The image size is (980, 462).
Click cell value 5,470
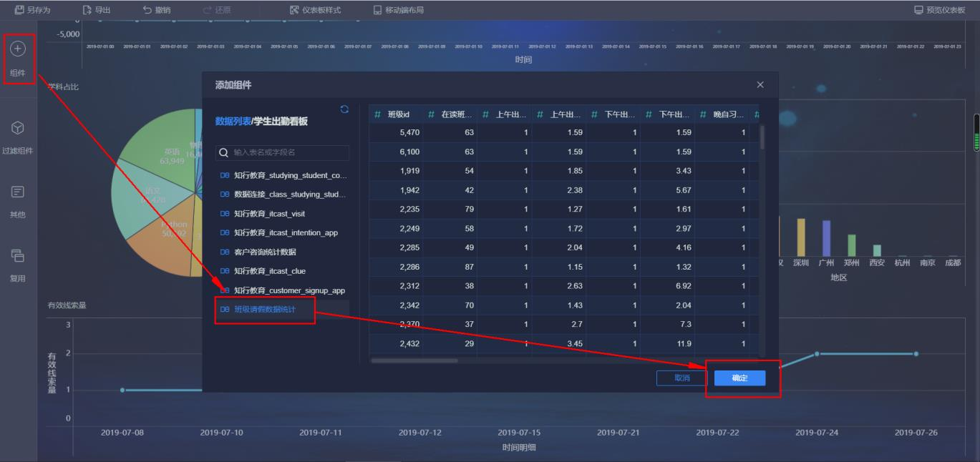click(x=409, y=133)
